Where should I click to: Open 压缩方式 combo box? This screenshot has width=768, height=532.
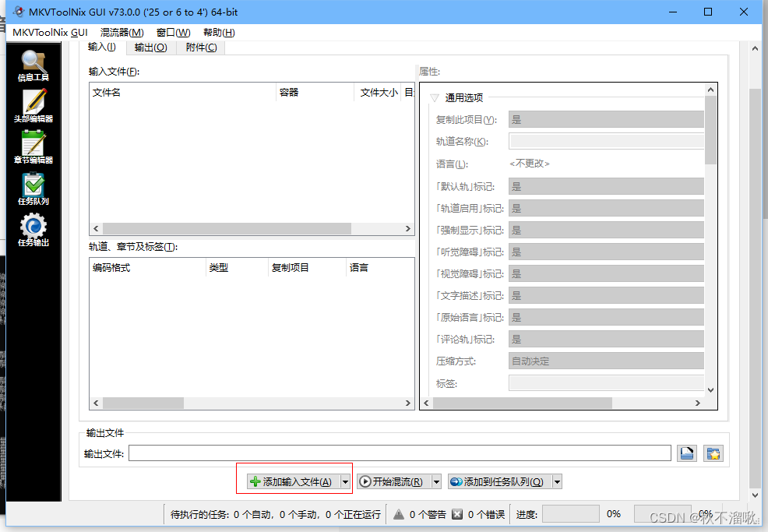pos(606,361)
